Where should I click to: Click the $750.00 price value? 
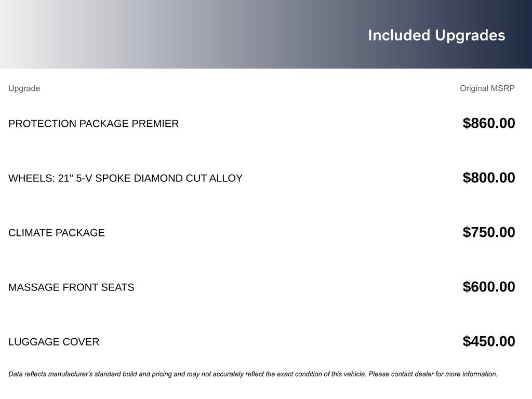click(x=488, y=232)
